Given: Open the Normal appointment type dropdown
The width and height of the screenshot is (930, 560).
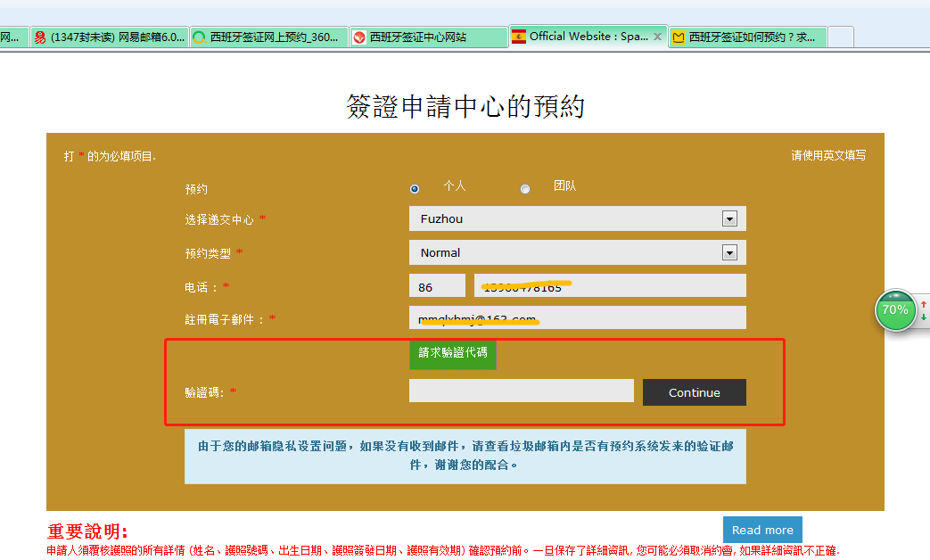Looking at the screenshot, I should [x=729, y=252].
